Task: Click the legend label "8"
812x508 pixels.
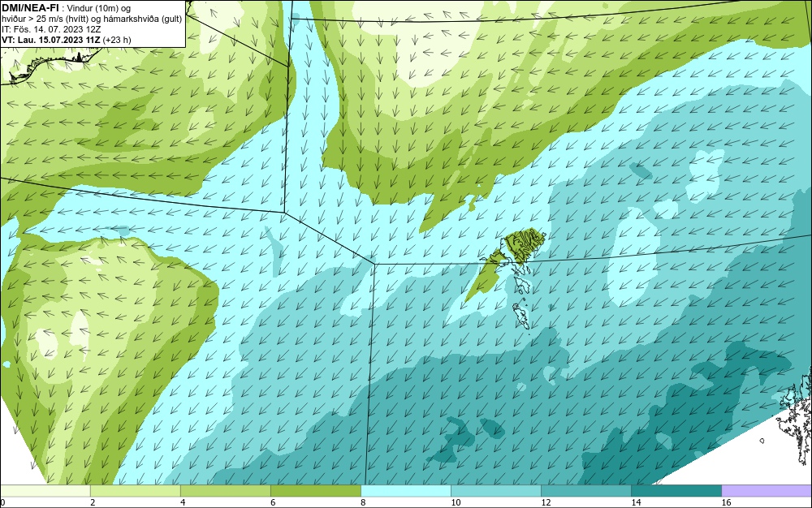Action: (363, 502)
